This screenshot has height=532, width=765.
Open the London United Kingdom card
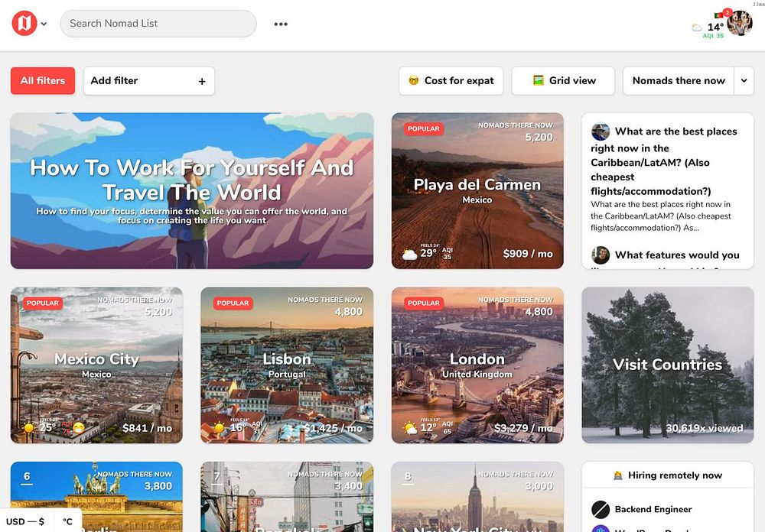tap(477, 365)
